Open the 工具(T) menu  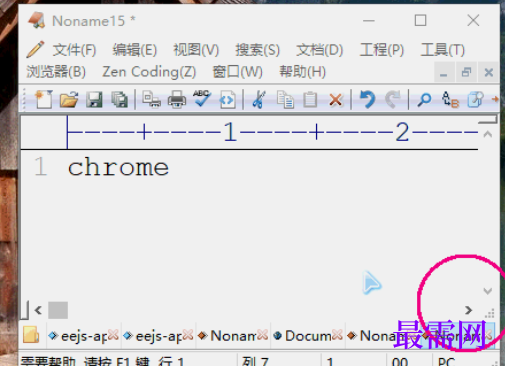pos(443,50)
